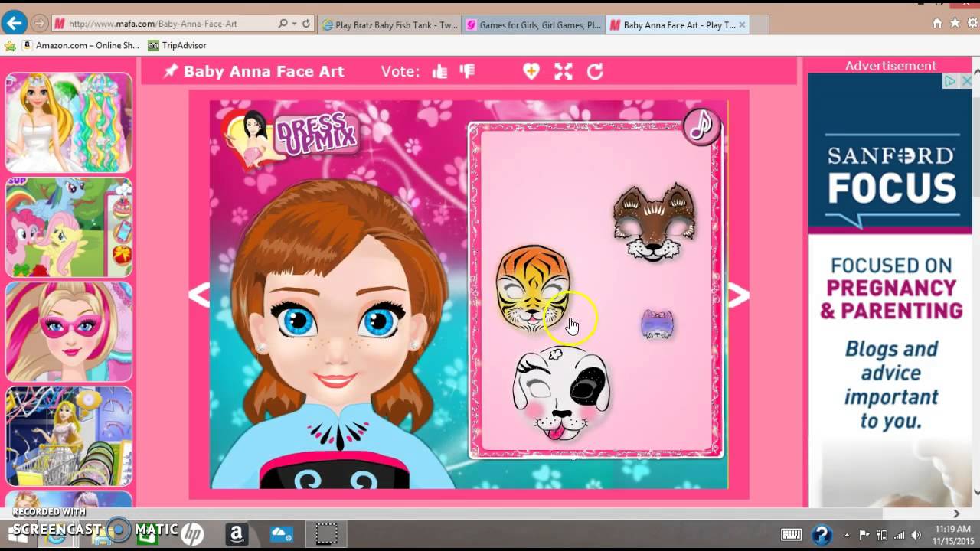
Task: Choose the tiger face paint mask
Action: (x=533, y=289)
